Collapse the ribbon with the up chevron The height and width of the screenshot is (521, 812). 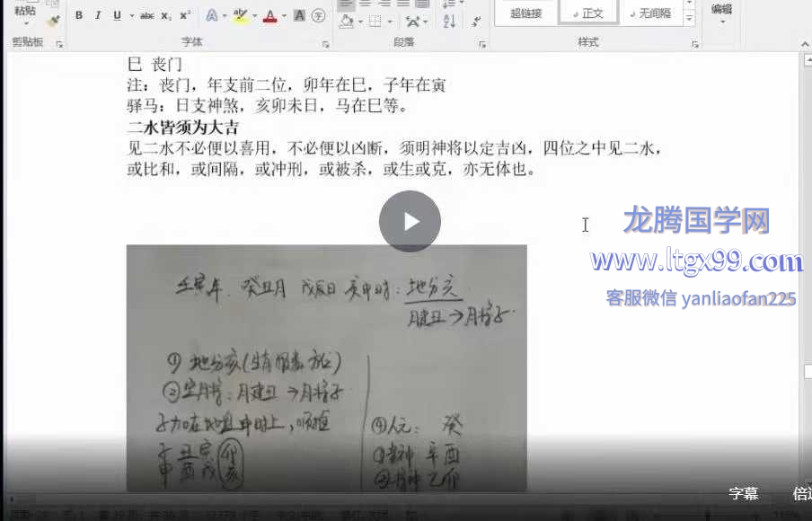click(x=805, y=45)
